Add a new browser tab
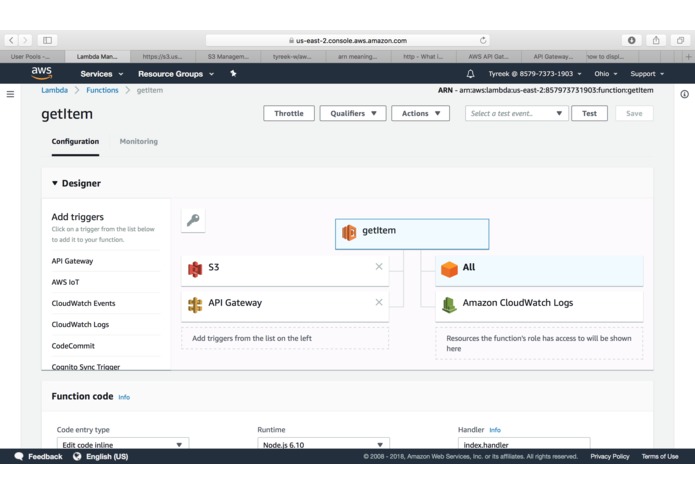The height and width of the screenshot is (494, 695). 688,57
